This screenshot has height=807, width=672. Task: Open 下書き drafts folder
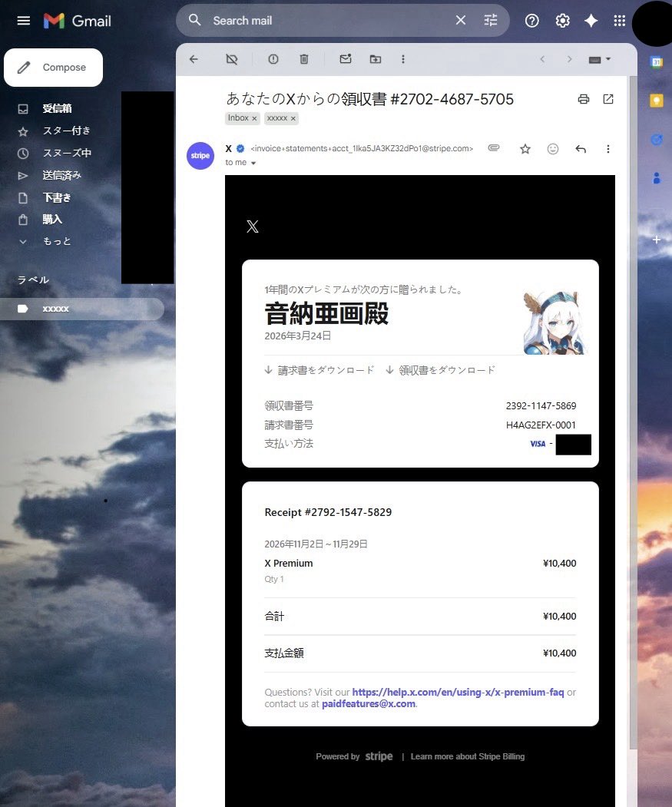57,197
